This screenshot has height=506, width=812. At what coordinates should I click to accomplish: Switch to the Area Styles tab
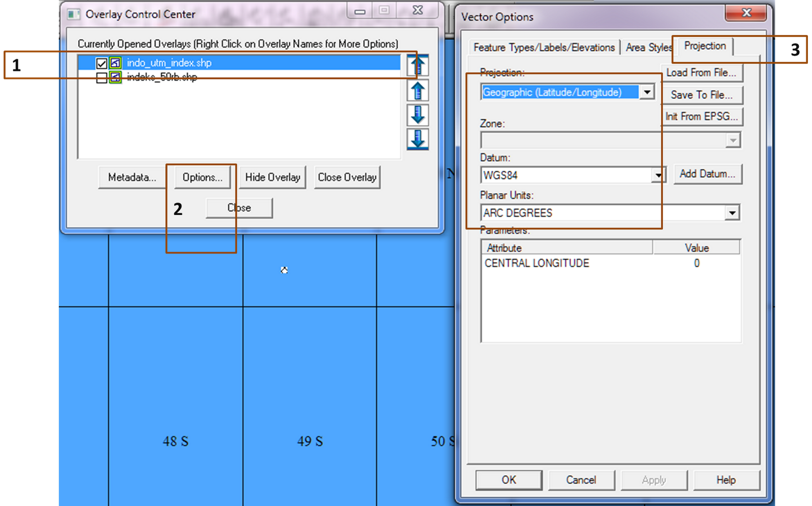[x=649, y=47]
